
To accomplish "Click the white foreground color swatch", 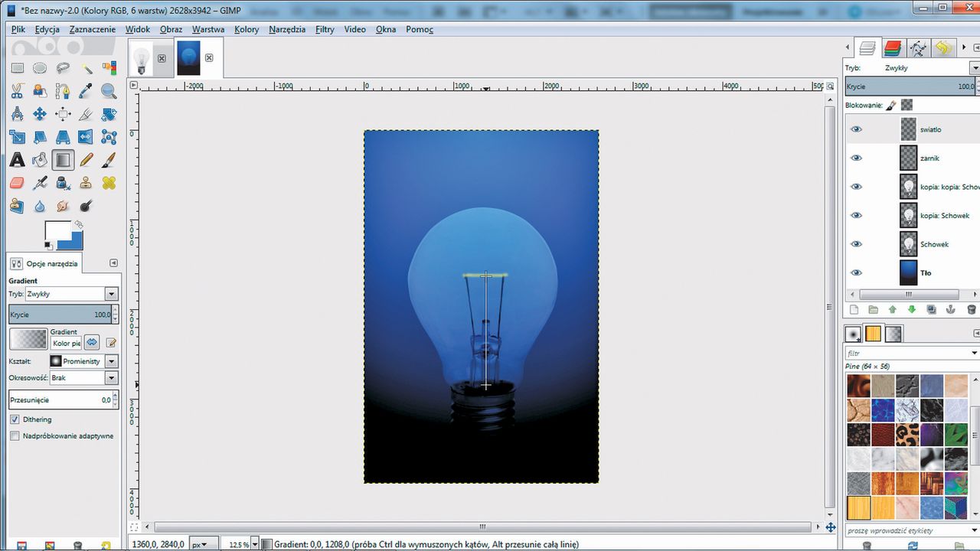I will tap(56, 230).
